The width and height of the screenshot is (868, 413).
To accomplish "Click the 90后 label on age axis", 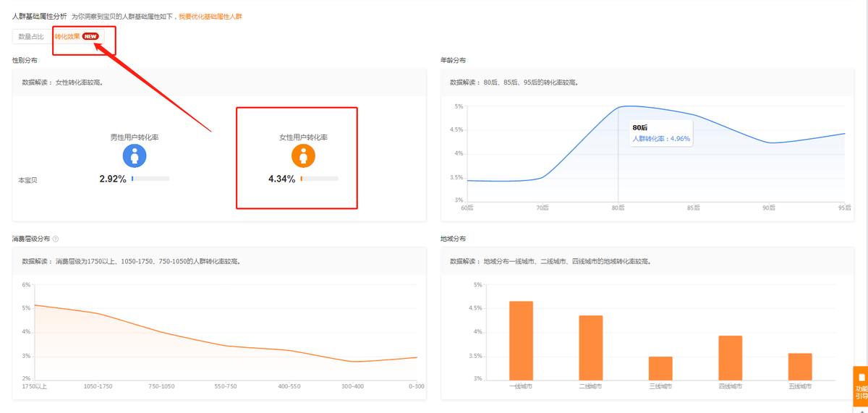I will [x=770, y=208].
